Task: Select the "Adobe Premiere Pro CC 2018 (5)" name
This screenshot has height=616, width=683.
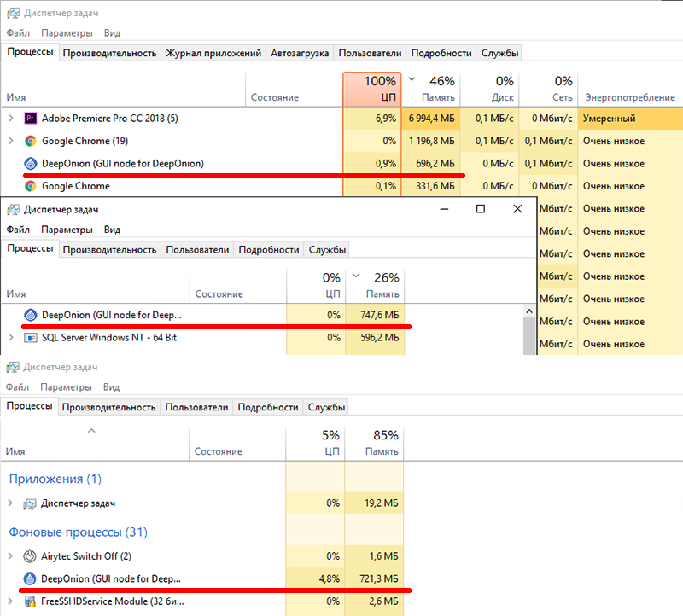Action: click(x=110, y=118)
